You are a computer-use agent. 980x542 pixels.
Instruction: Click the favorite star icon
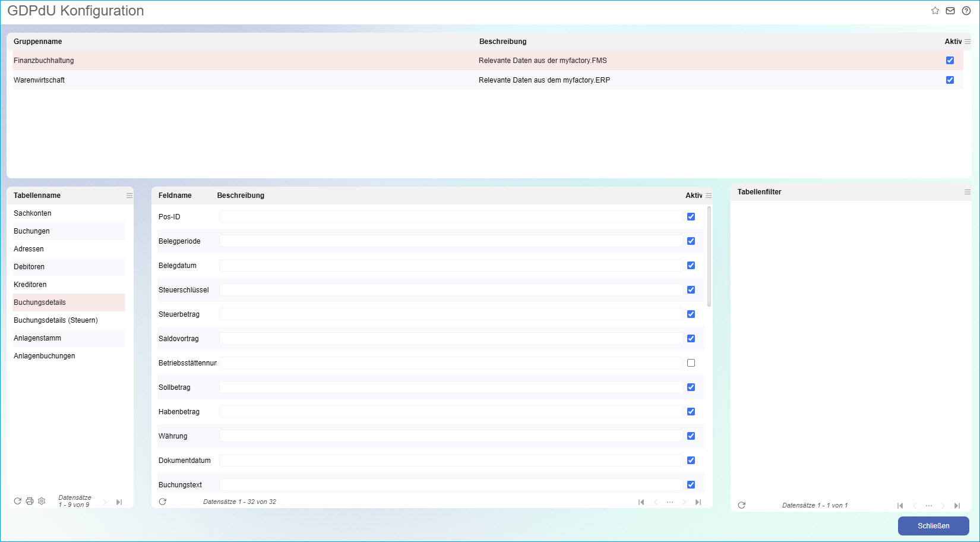tap(935, 11)
